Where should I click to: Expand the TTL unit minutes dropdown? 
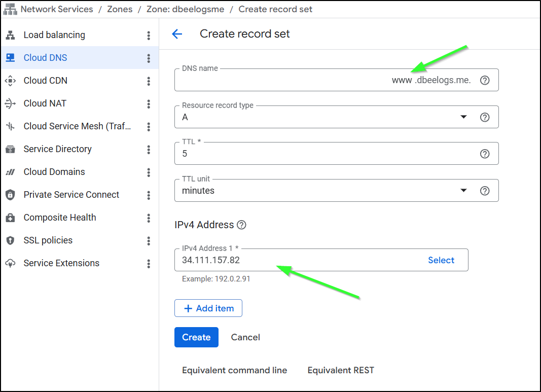(x=463, y=191)
